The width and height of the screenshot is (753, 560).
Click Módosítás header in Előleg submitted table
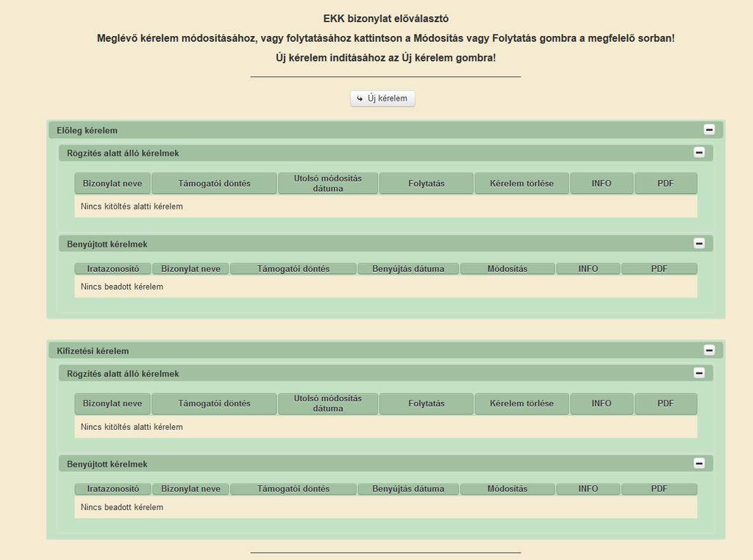(x=507, y=269)
